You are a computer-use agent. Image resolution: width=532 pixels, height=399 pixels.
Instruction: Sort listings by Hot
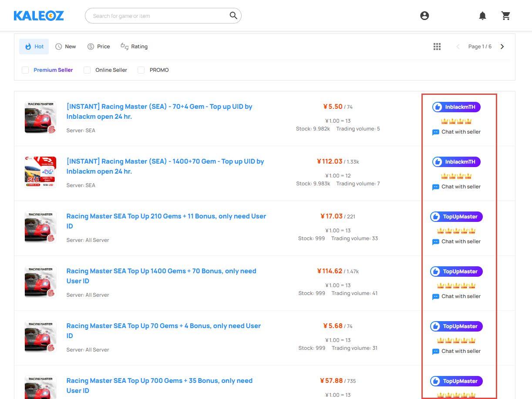click(34, 47)
